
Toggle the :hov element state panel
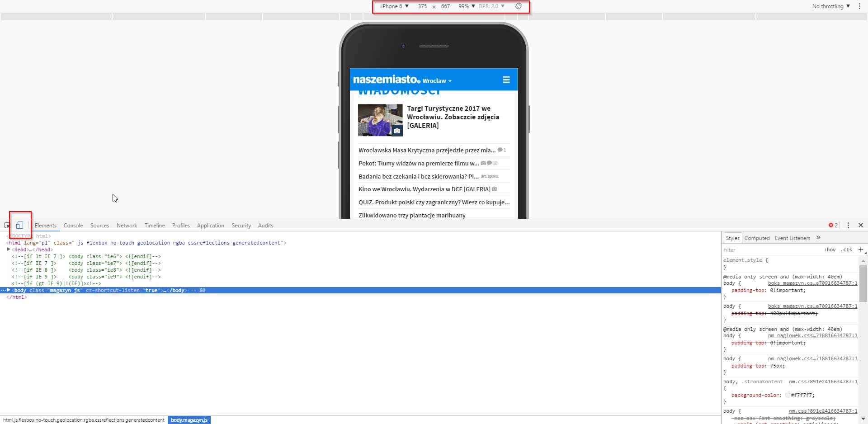pyautogui.click(x=830, y=250)
